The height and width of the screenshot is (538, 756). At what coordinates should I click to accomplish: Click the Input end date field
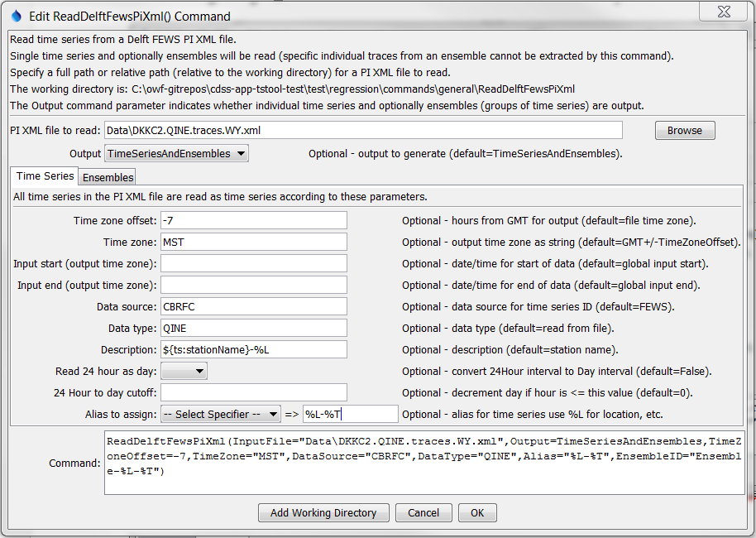tap(253, 284)
